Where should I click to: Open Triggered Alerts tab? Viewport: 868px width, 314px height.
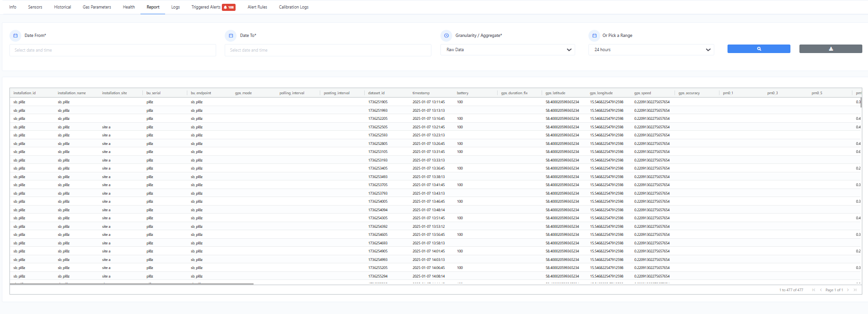(206, 7)
